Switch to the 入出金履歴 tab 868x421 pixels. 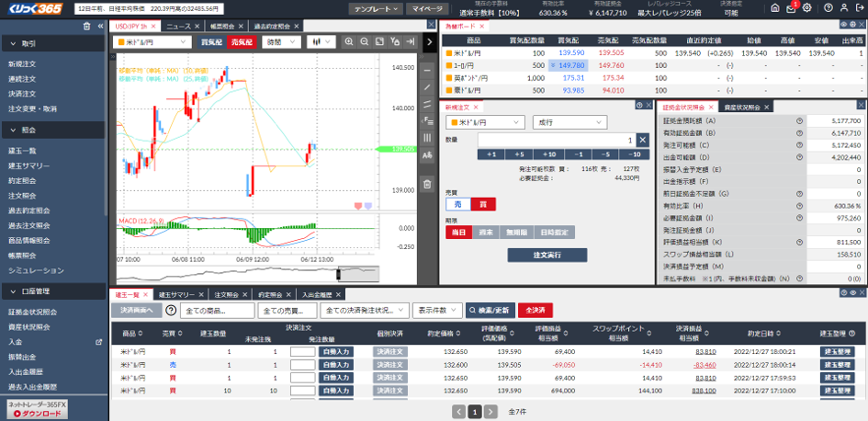pyautogui.click(x=317, y=295)
